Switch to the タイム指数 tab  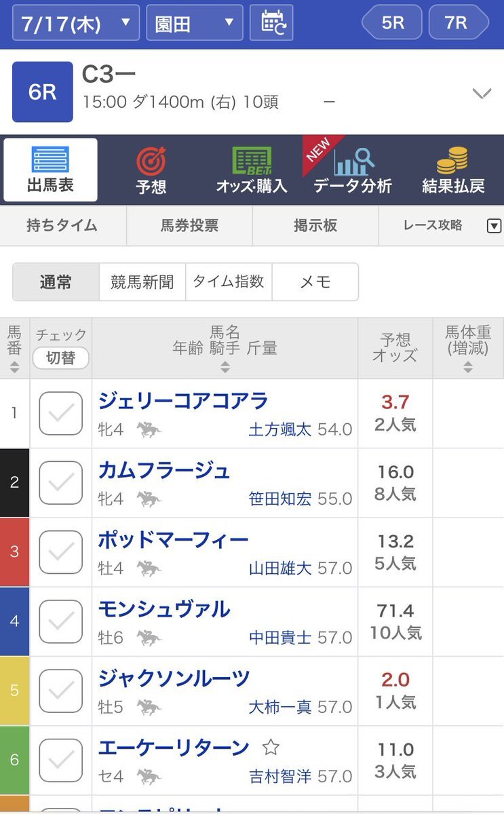pyautogui.click(x=229, y=282)
